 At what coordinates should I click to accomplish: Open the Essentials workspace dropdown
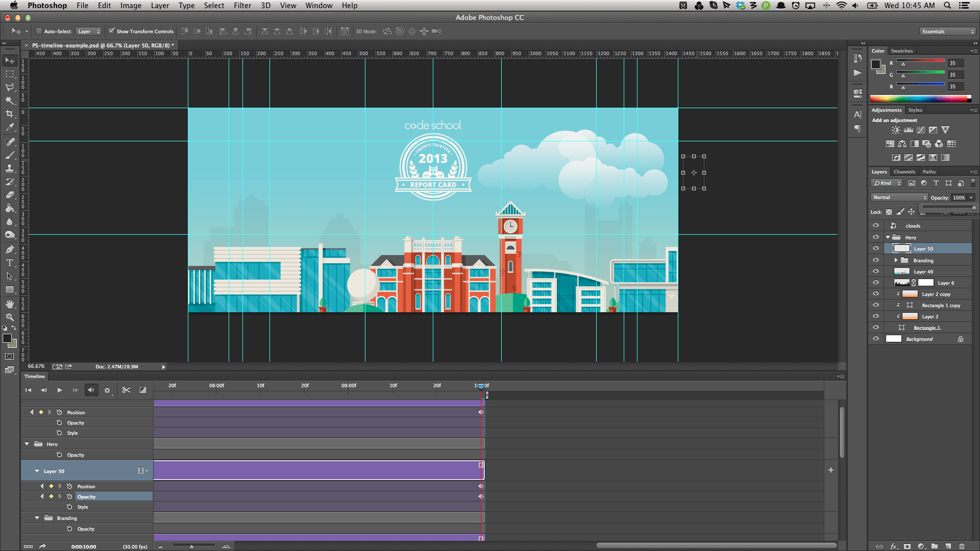(948, 32)
